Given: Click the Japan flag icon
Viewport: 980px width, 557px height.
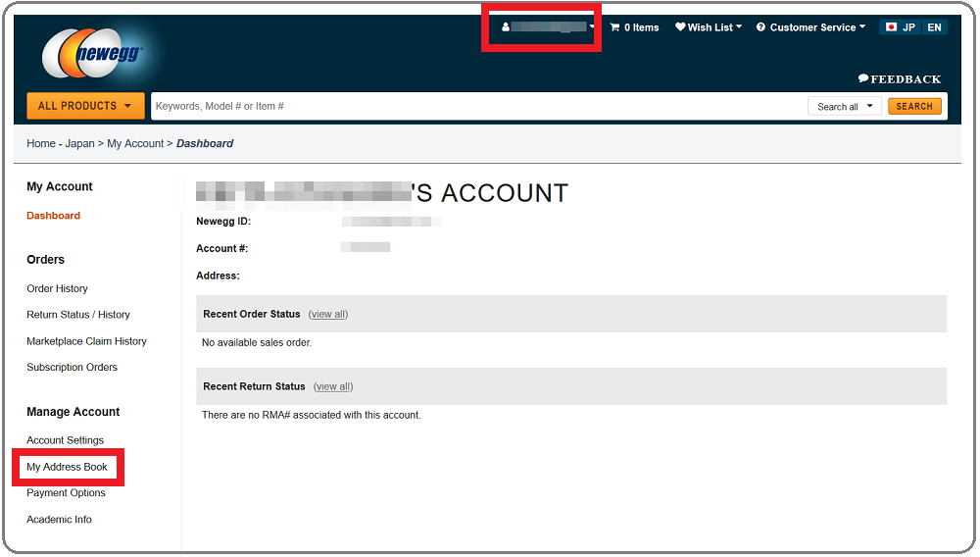Looking at the screenshot, I should click(891, 27).
